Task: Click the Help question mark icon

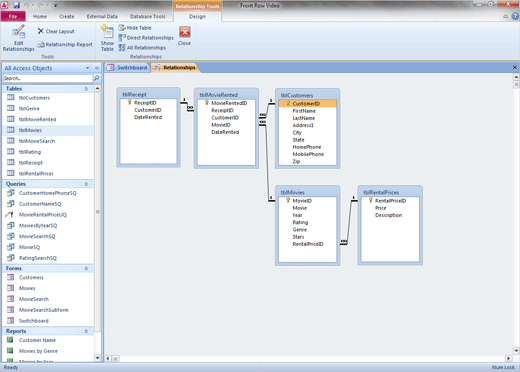Action: click(515, 16)
